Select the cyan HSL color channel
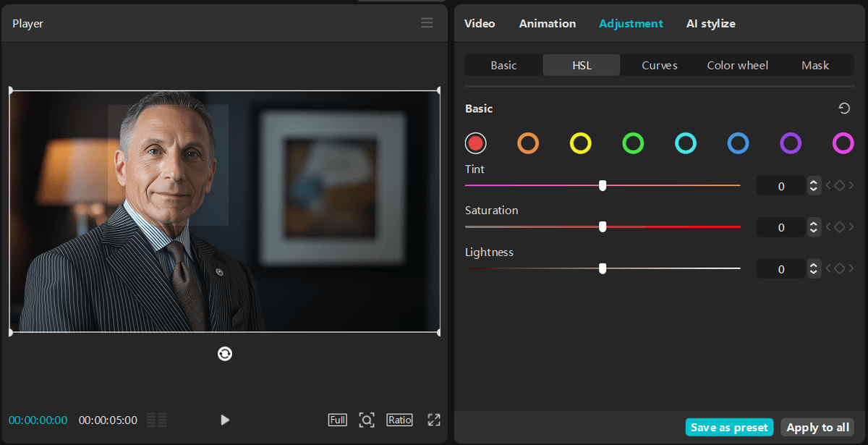Screen dimensions: 868x445 tap(686, 143)
